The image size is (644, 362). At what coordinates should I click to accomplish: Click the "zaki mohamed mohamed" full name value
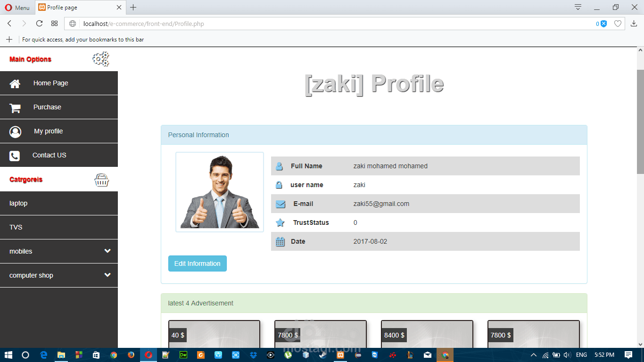coord(390,166)
